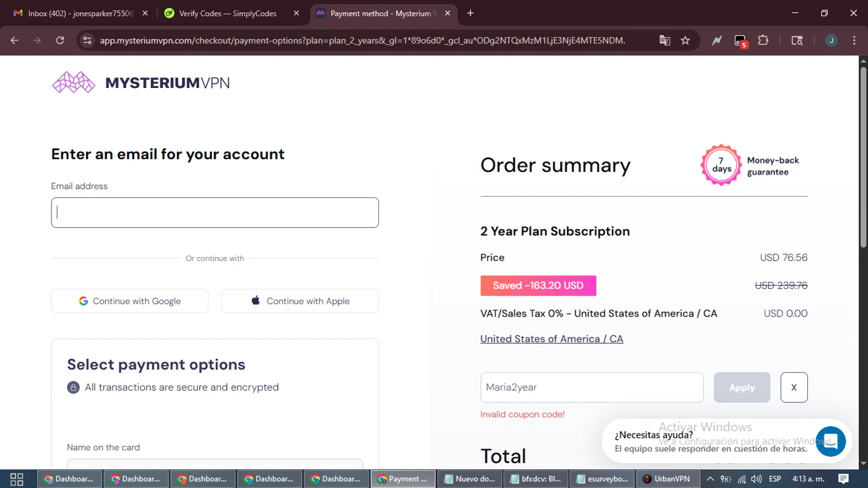The image size is (868, 488).
Task: Open the Windows Task View button
Action: pyautogui.click(x=17, y=479)
